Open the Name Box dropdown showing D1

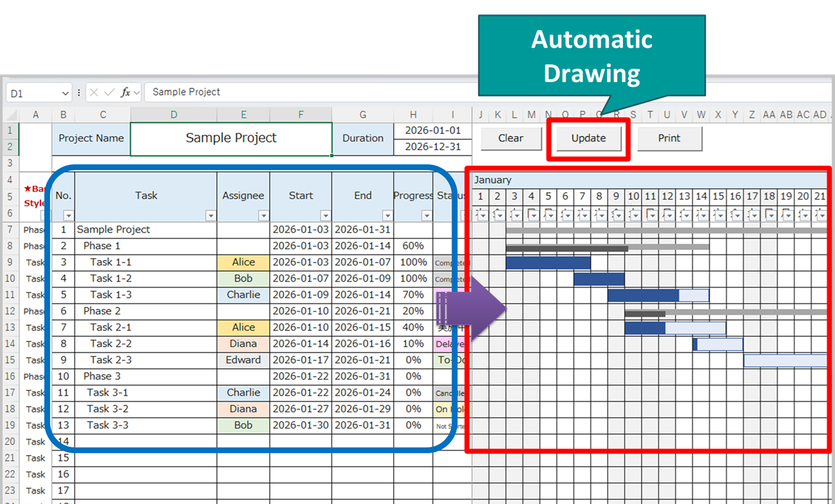click(x=65, y=92)
